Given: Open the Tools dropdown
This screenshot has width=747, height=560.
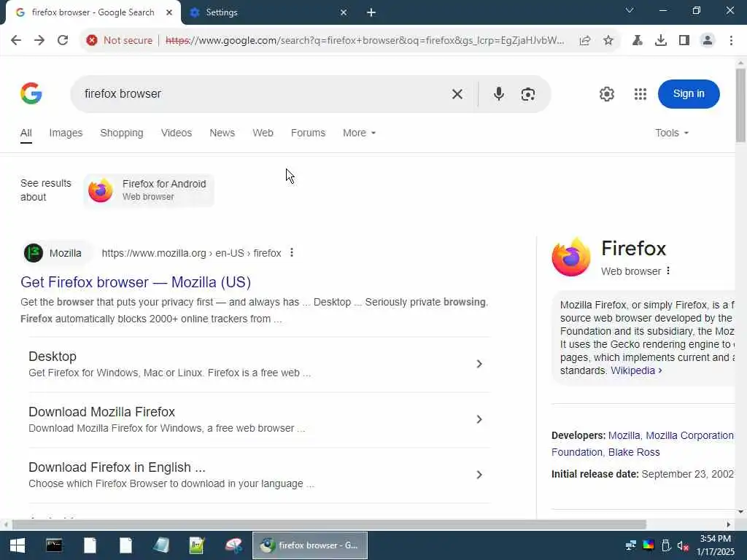Looking at the screenshot, I should click(672, 133).
